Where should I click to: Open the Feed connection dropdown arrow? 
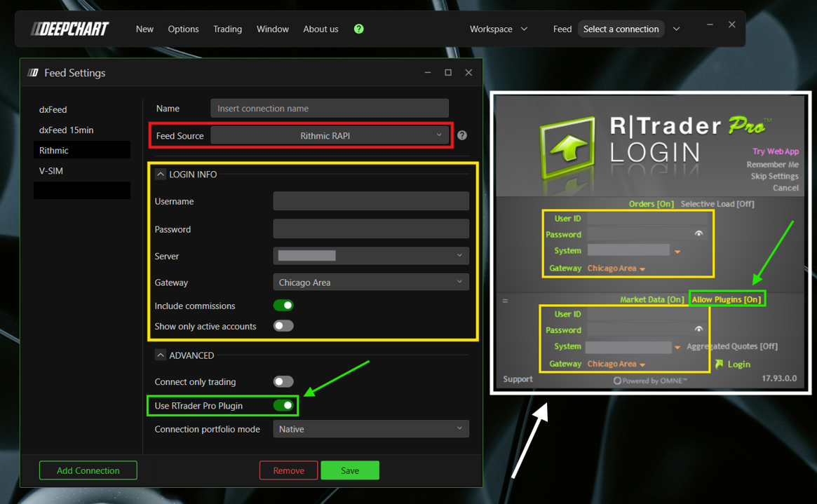tap(676, 29)
